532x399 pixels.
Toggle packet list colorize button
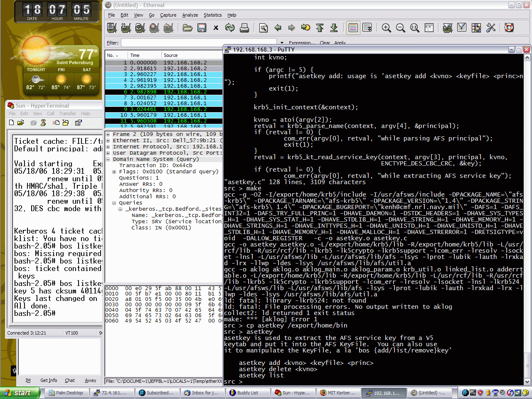coord(353,28)
